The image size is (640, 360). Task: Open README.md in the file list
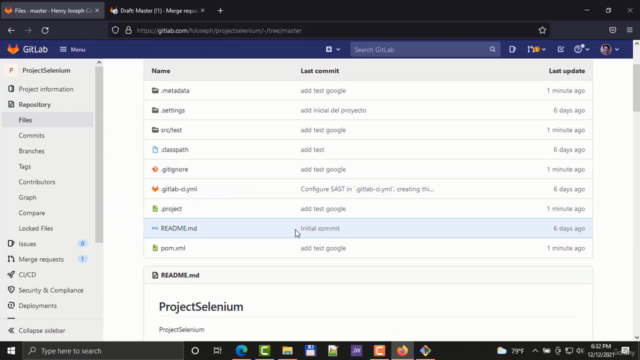[179, 228]
